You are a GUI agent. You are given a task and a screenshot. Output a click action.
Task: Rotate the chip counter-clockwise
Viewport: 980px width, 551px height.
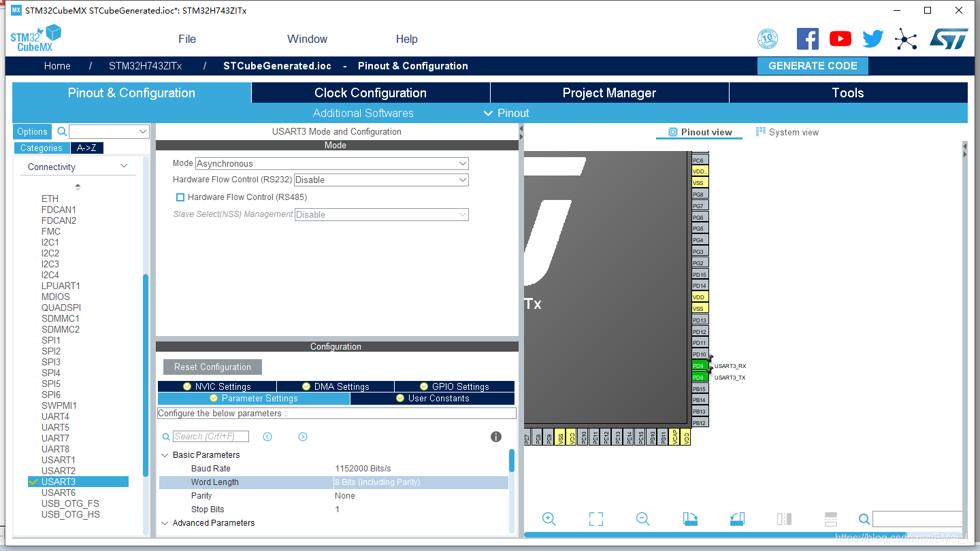click(x=737, y=519)
